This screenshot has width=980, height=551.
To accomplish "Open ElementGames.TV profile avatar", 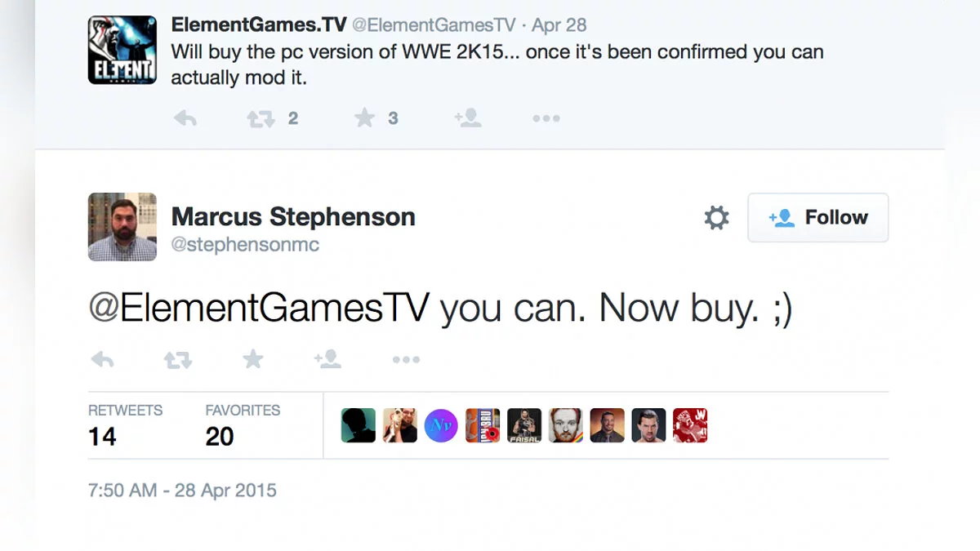I will point(122,50).
